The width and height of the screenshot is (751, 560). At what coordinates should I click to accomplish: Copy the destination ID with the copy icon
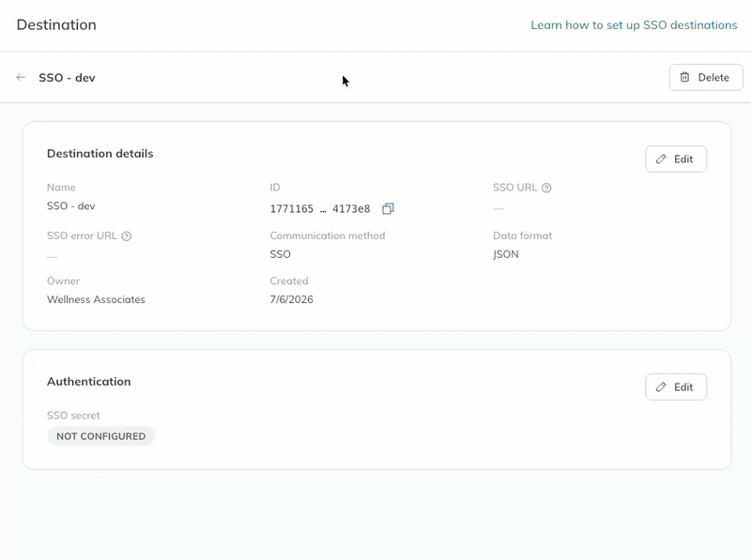click(x=388, y=208)
